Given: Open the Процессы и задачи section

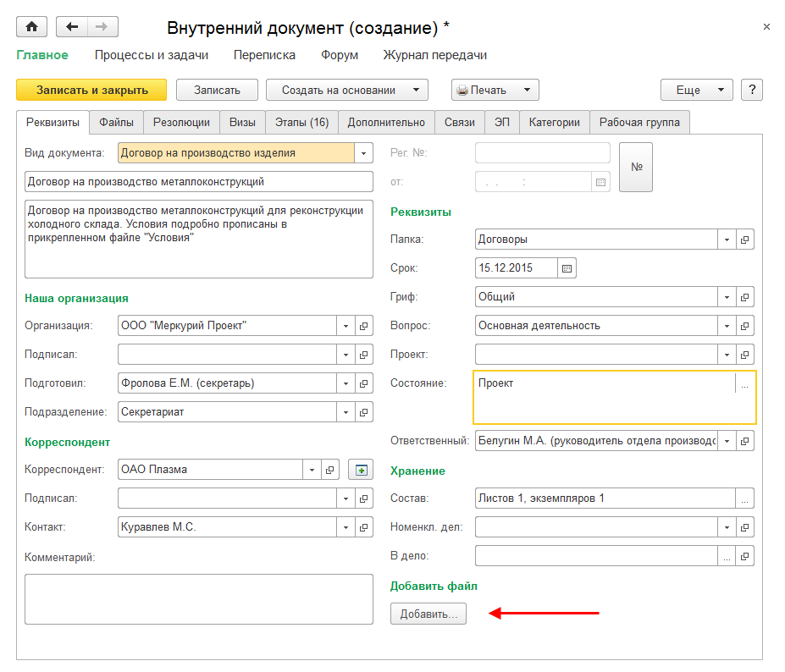Looking at the screenshot, I should point(151,55).
